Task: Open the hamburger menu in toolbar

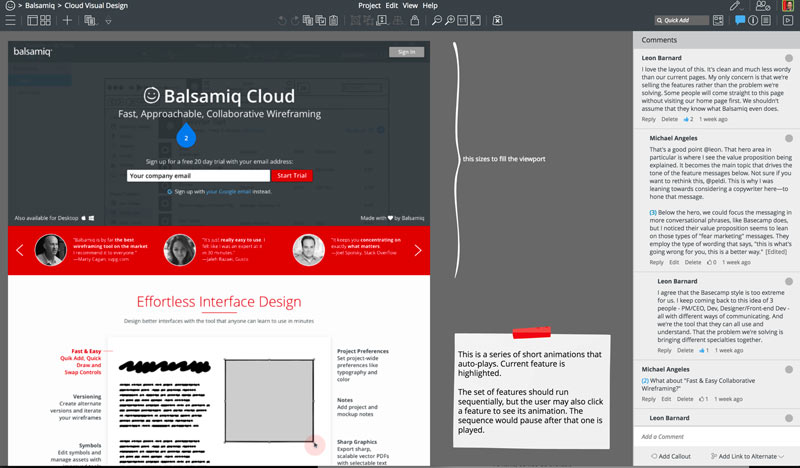Action: click(x=8, y=20)
